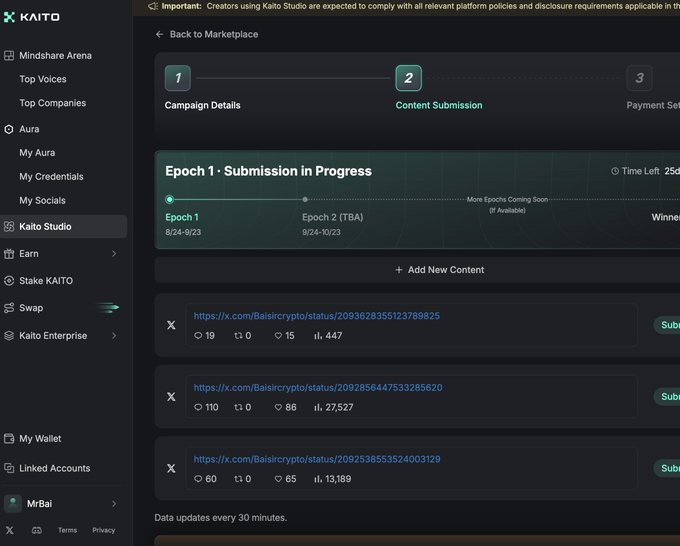
Task: Expand the Earn submenu chevron
Action: pyautogui.click(x=114, y=254)
